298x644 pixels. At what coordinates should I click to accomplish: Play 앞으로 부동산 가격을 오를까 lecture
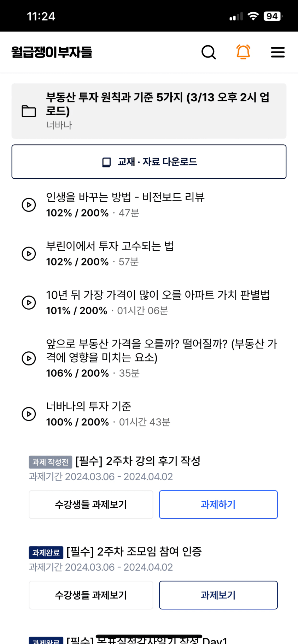[x=29, y=358]
